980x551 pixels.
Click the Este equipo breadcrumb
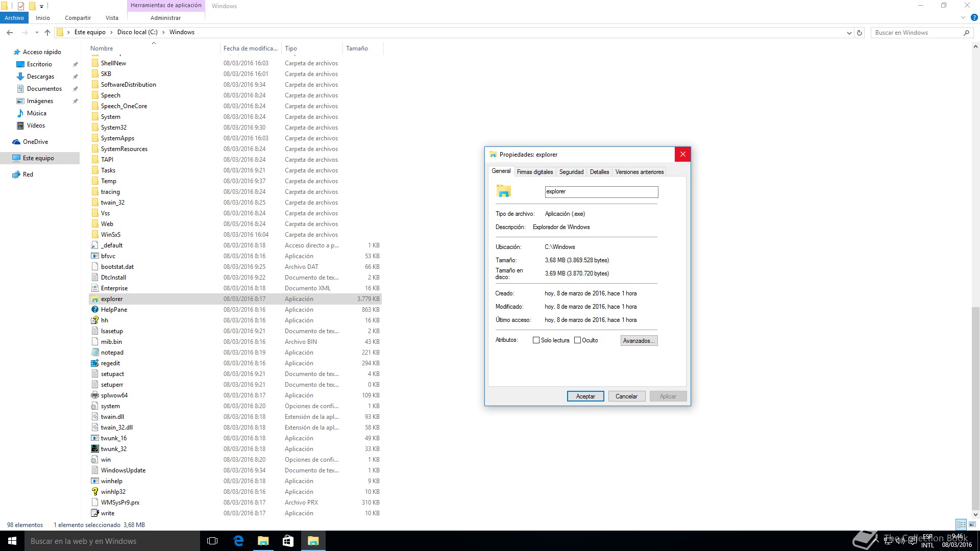coord(90,32)
